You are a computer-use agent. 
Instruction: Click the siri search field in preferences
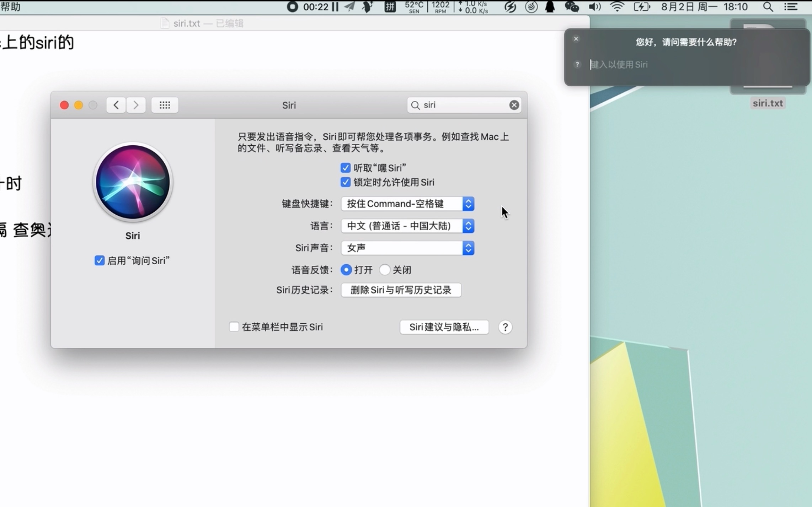point(464,105)
